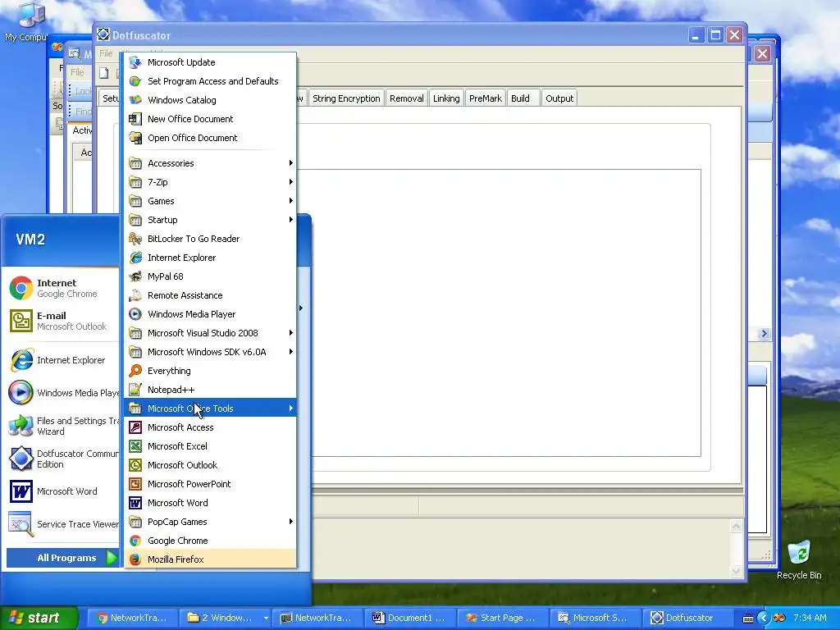Launch MyPal 68 browser icon
This screenshot has width=840, height=630.
pos(135,276)
